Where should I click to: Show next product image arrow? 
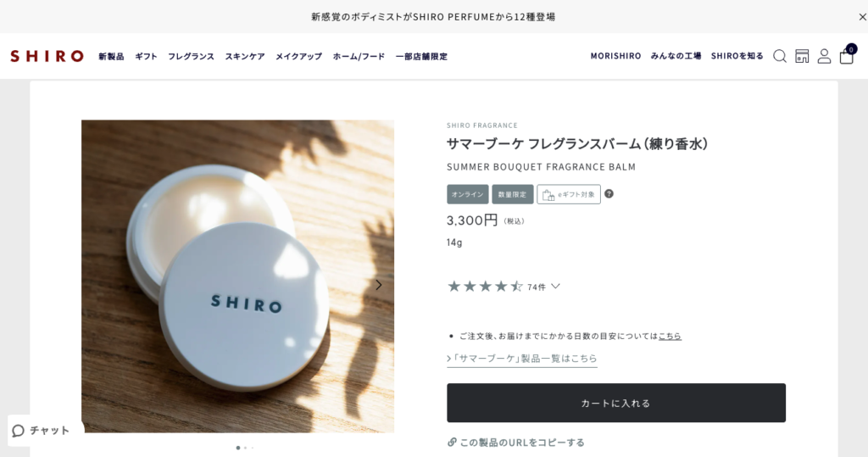pos(379,285)
